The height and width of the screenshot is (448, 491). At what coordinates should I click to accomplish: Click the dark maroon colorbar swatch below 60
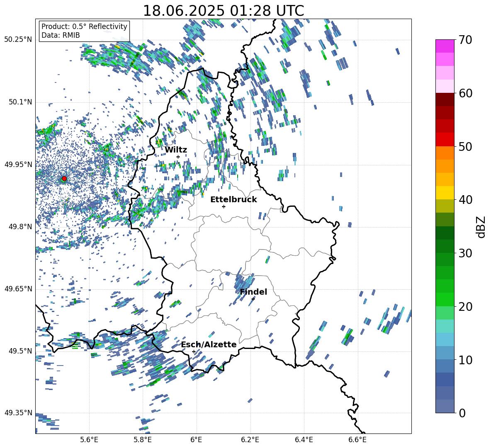(x=445, y=99)
